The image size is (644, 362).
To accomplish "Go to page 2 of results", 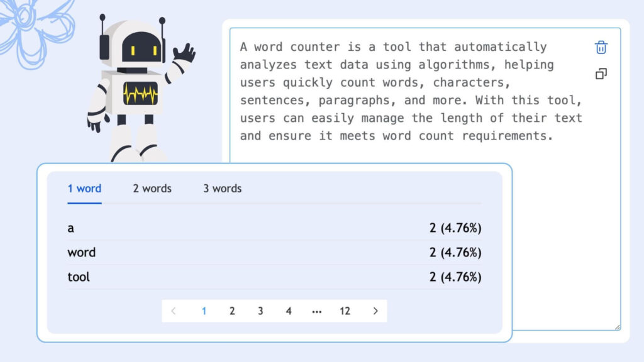I will 232,310.
